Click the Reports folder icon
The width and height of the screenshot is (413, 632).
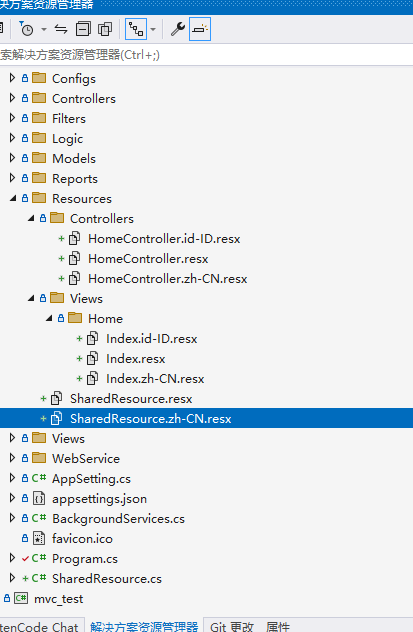[39, 178]
